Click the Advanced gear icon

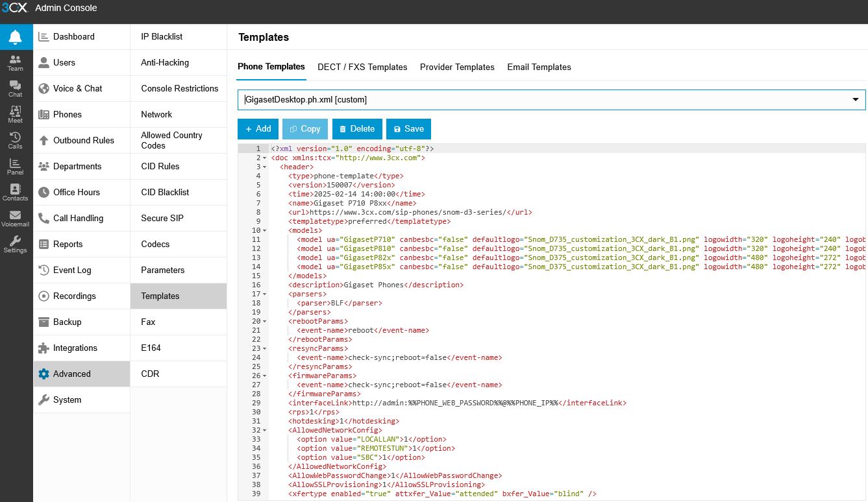click(x=43, y=374)
